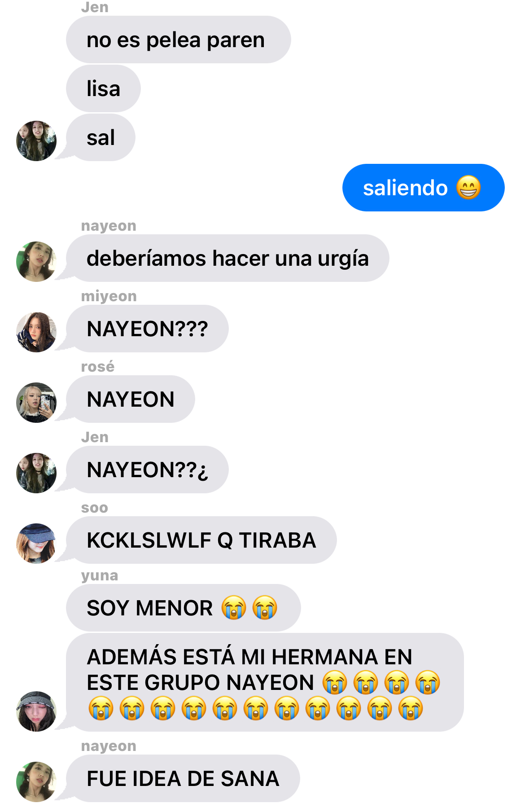Tap miyeon's profile picture
Viewport: 525px width, 812px height.
point(36,332)
